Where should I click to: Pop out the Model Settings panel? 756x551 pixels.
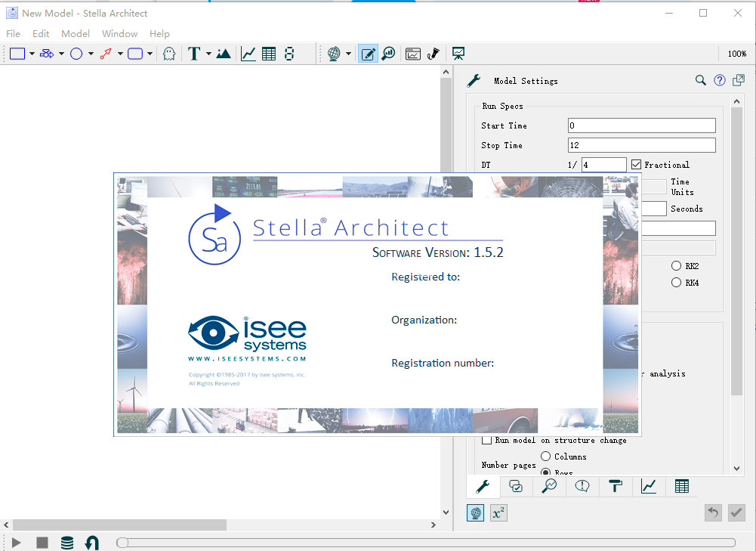pos(739,80)
